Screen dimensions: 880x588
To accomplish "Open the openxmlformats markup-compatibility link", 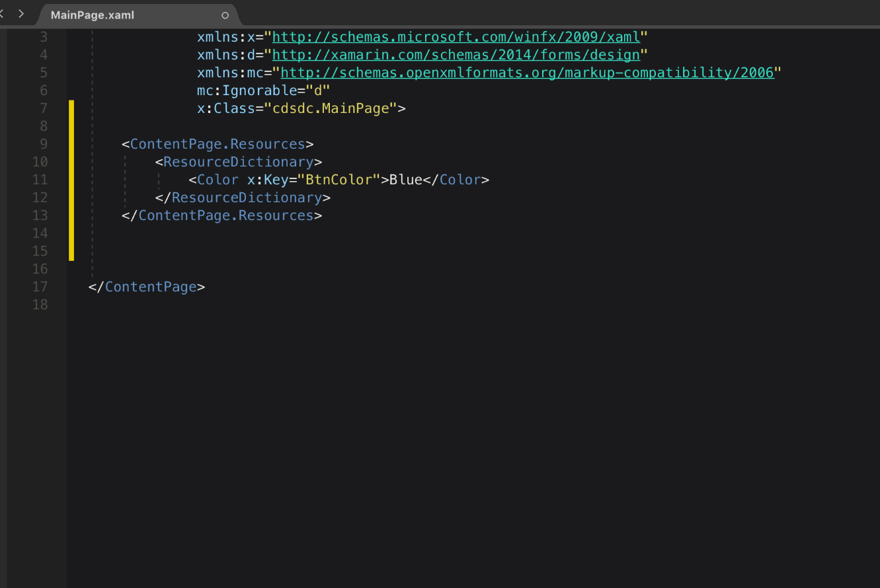I will [527, 73].
